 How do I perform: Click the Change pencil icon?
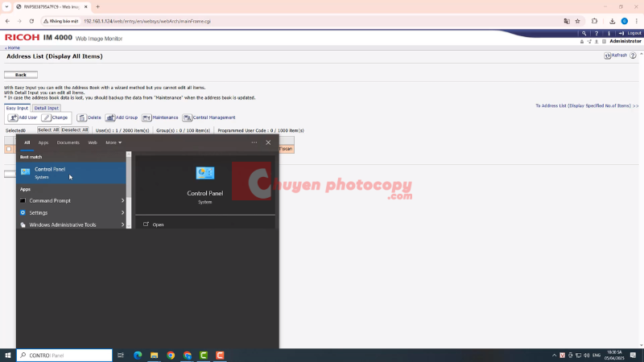point(47,117)
